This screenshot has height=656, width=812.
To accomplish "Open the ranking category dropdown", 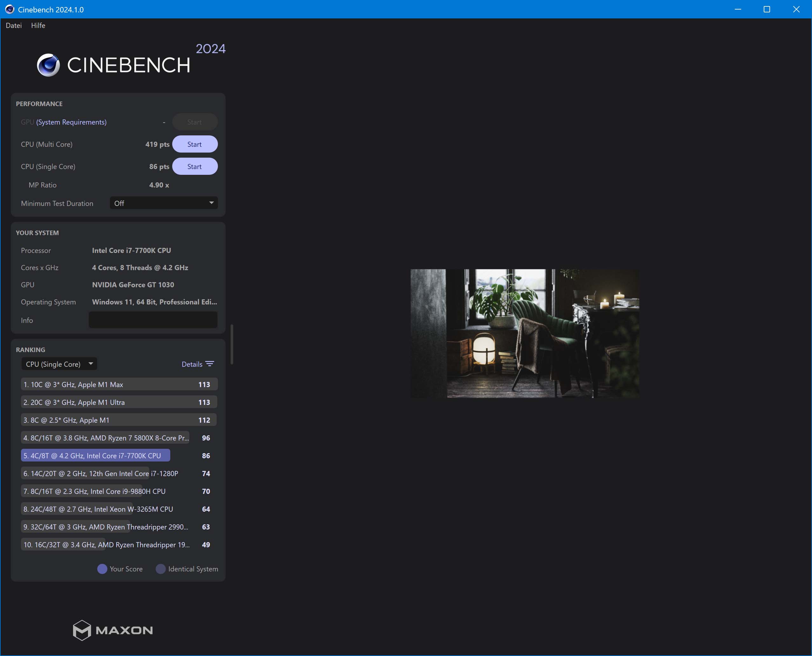I will (x=58, y=364).
